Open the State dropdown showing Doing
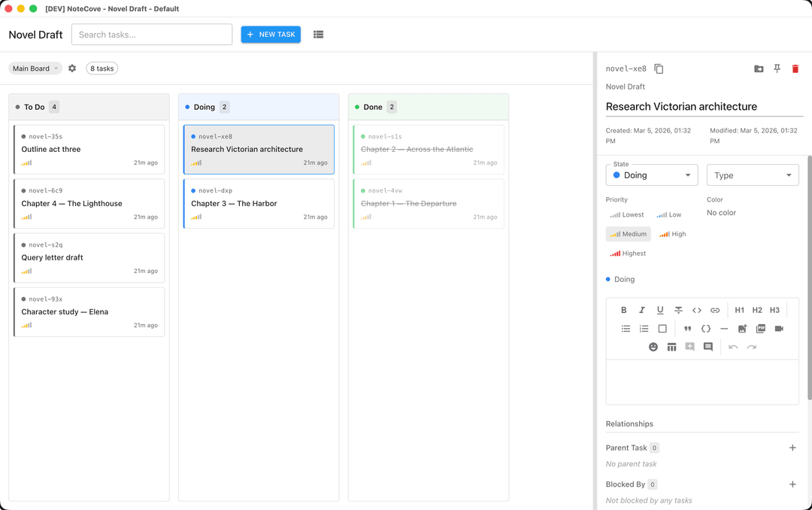Image resolution: width=812 pixels, height=510 pixels. 651,175
